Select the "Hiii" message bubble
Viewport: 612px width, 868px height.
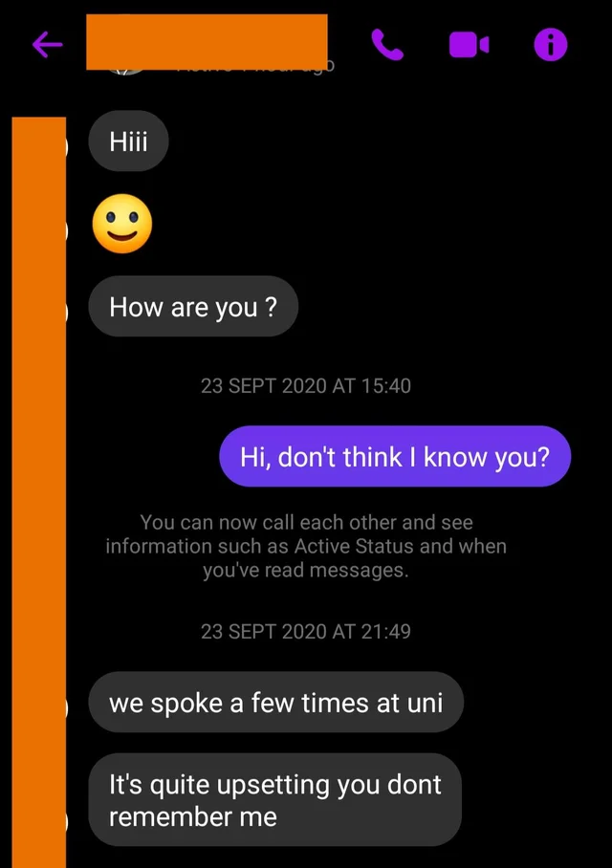[128, 141]
